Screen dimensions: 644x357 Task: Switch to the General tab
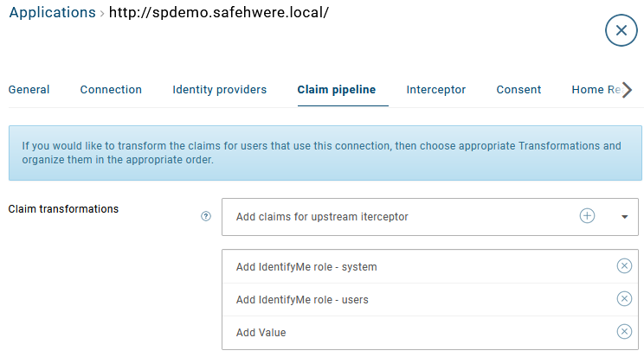click(29, 90)
